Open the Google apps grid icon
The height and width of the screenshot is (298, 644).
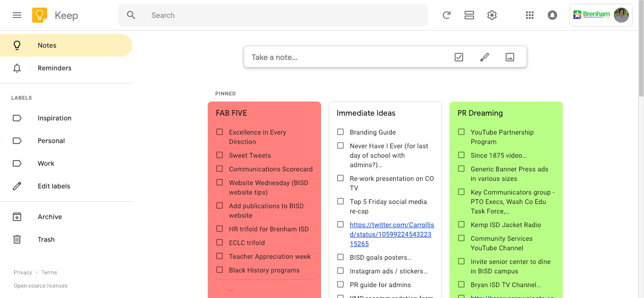click(x=530, y=15)
